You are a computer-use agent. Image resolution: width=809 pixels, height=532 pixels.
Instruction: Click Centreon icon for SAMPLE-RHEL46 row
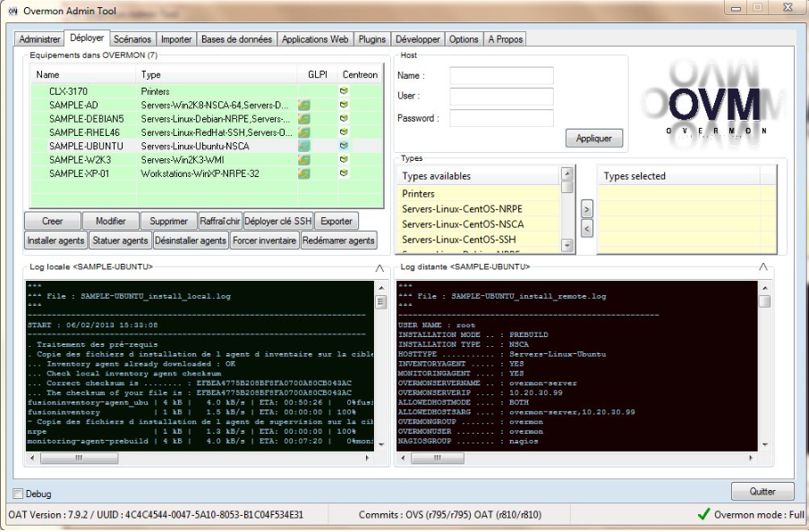[344, 132]
